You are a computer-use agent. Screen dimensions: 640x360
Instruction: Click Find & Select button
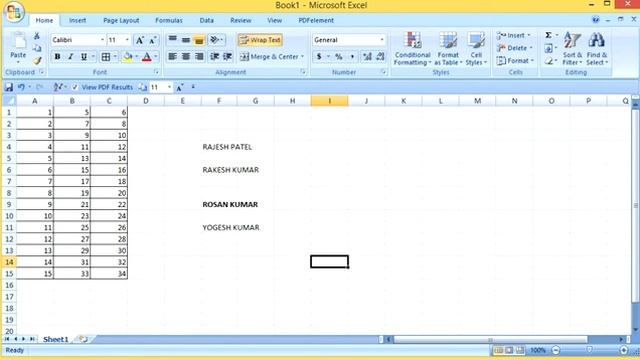(597, 49)
